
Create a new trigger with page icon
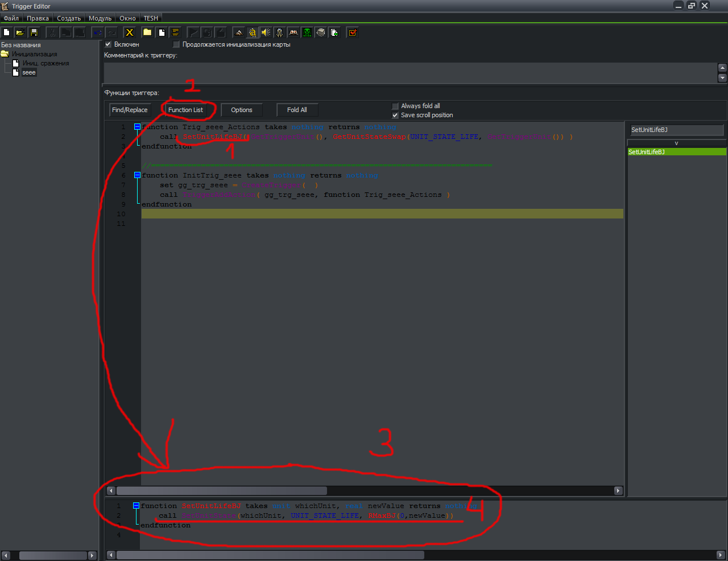[x=162, y=32]
